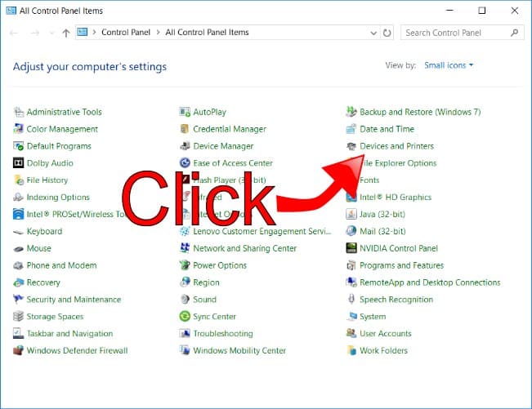Open the Dolby Audio icon
The image size is (532, 409).
pyautogui.click(x=19, y=163)
